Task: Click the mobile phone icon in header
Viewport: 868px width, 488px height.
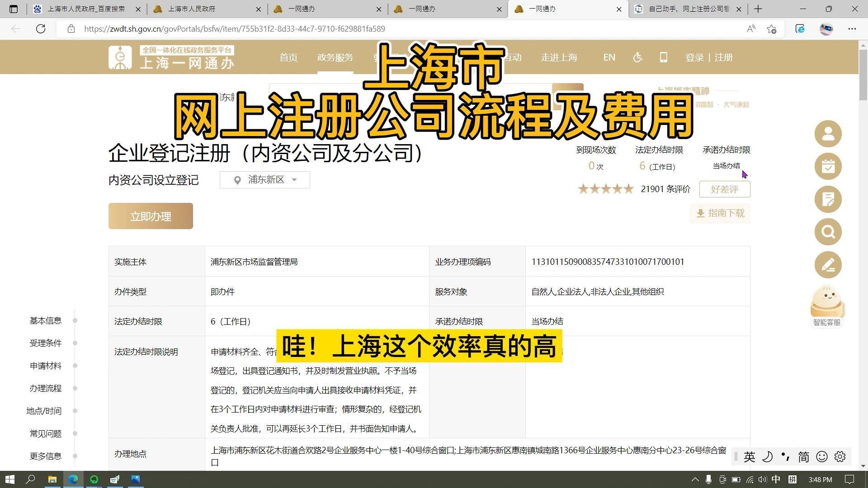Action: (663, 57)
